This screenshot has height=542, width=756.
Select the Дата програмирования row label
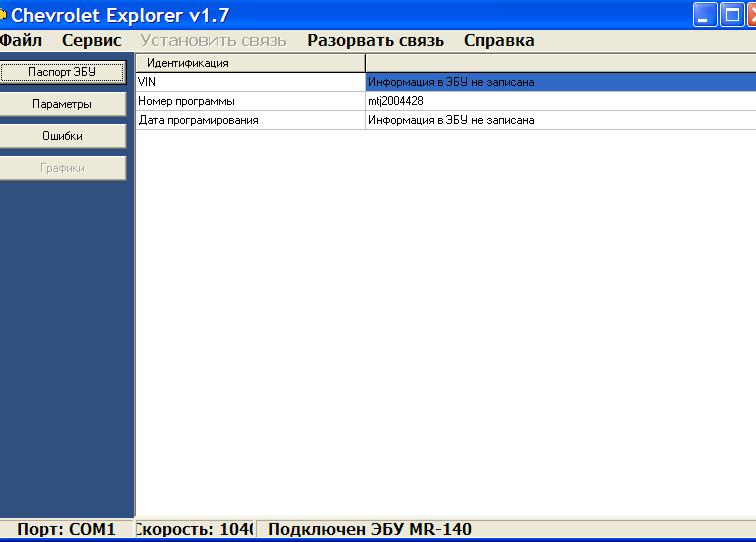click(x=251, y=120)
